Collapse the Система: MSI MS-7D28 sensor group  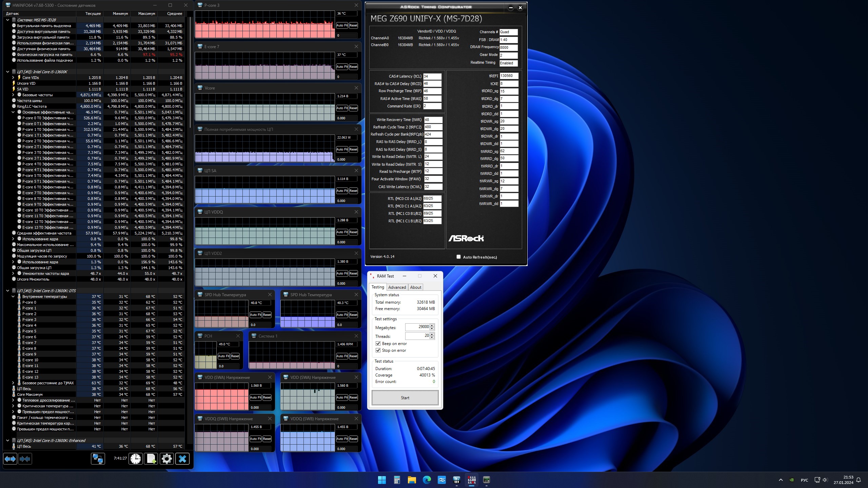[x=7, y=20]
